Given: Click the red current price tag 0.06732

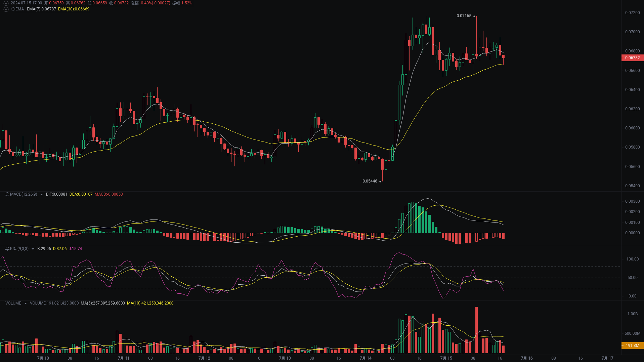Looking at the screenshot, I should 632,57.
